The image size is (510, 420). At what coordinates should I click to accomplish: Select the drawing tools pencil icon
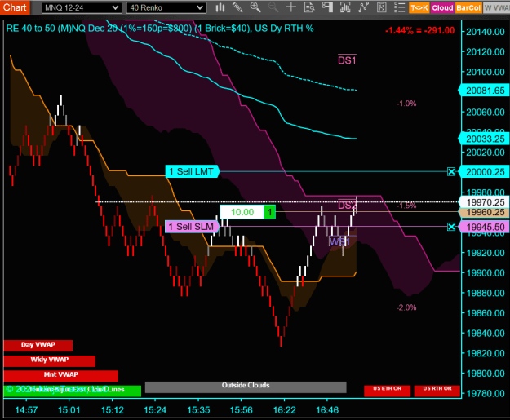237,7
